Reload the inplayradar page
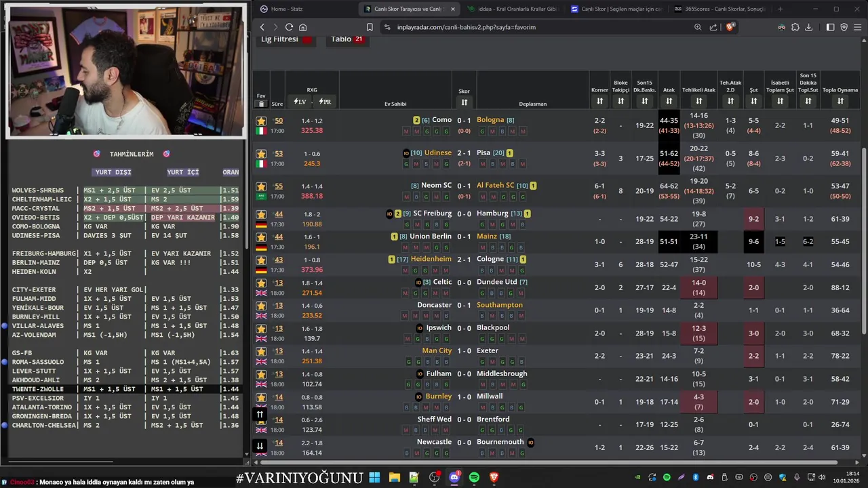The width and height of the screenshot is (868, 488). click(x=289, y=27)
